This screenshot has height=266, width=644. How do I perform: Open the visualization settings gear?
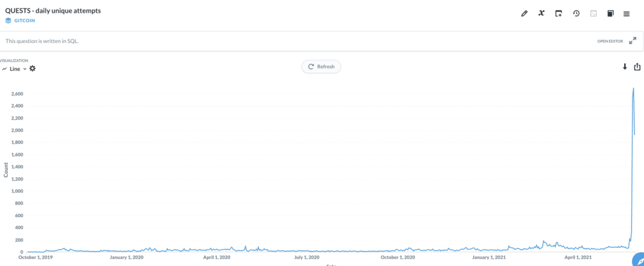[32, 69]
